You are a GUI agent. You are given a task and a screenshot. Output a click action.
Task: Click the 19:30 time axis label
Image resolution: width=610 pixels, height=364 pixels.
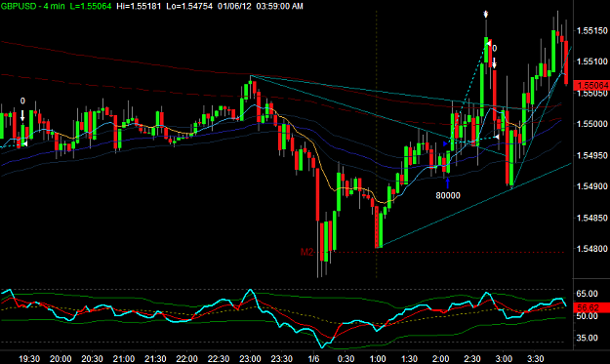[x=29, y=359]
